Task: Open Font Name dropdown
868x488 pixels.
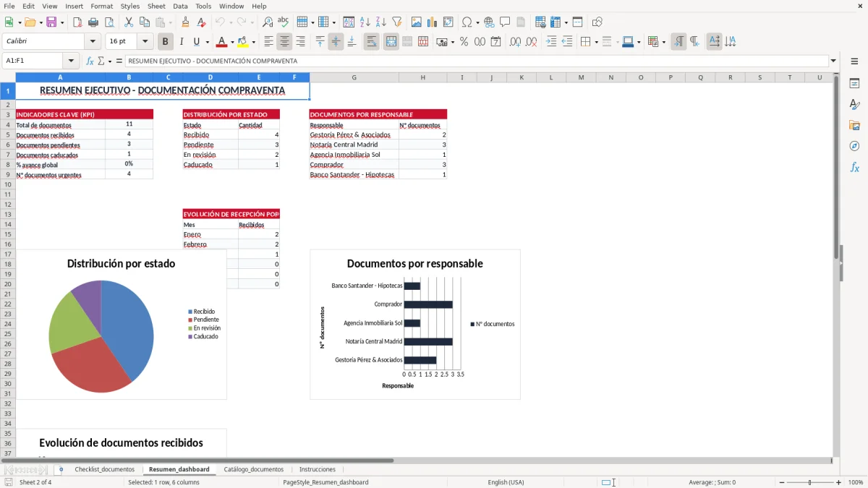Action: [x=93, y=42]
